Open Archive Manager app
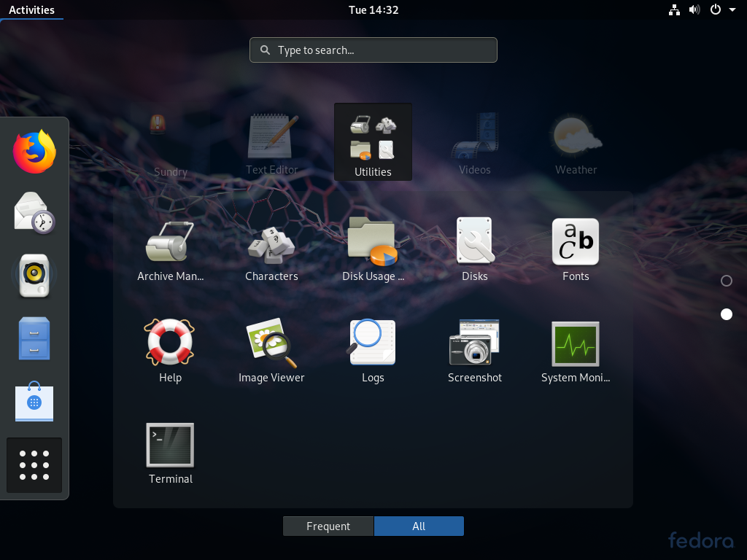The height and width of the screenshot is (560, 747). coord(170,251)
